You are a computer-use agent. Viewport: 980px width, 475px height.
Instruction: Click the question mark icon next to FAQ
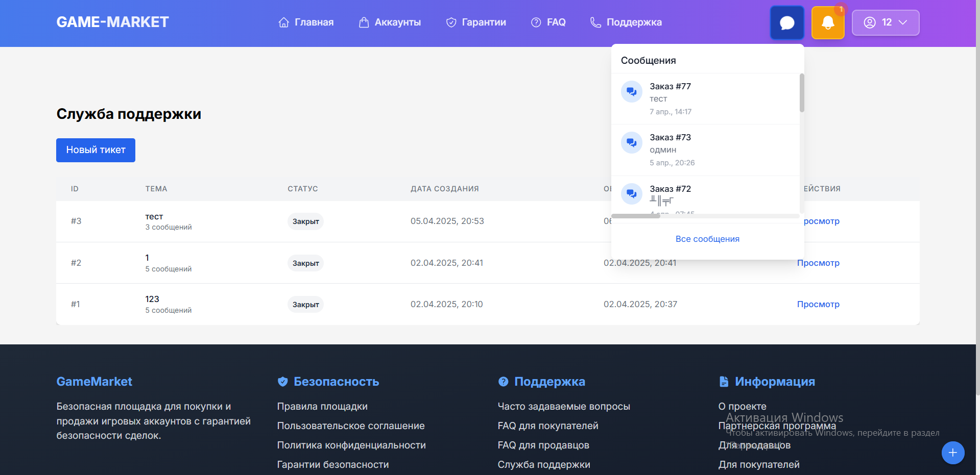click(536, 22)
